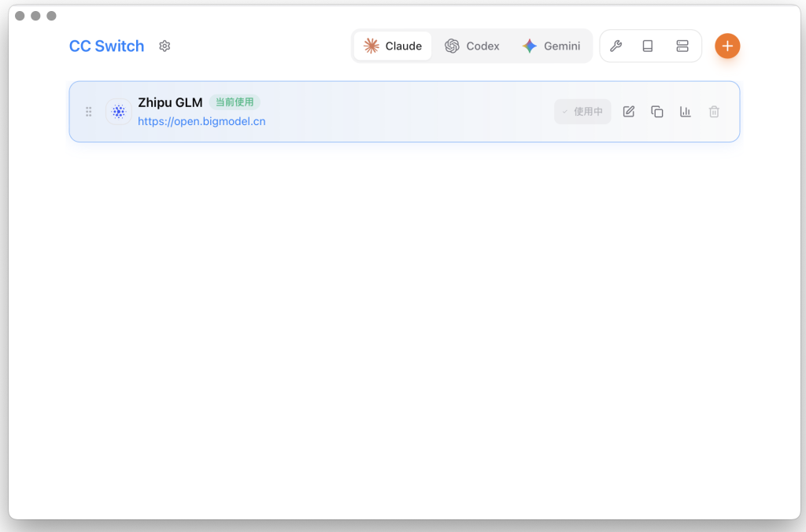Switch to the Claude tab
The height and width of the screenshot is (532, 806).
(x=393, y=46)
